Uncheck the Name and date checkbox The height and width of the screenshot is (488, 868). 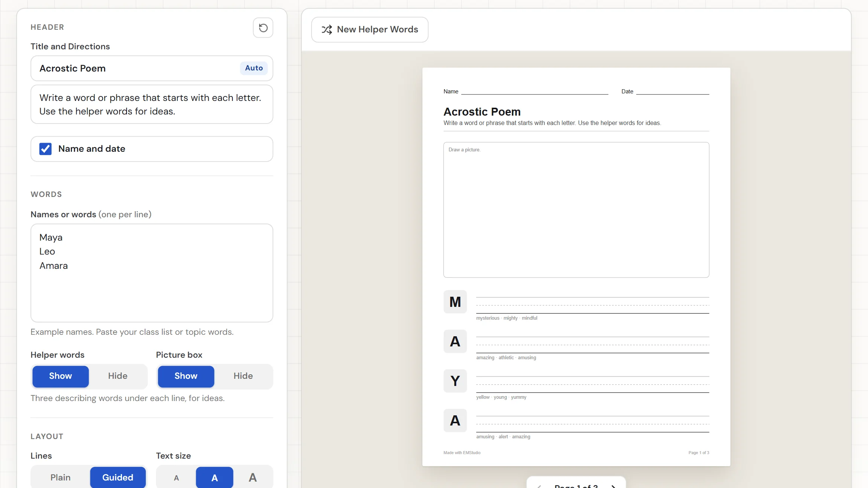(x=46, y=149)
